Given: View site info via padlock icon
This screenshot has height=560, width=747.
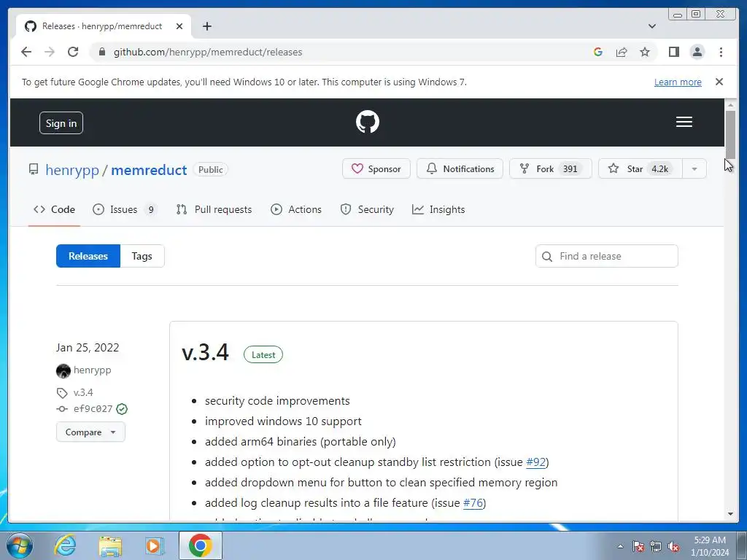Looking at the screenshot, I should 101,52.
